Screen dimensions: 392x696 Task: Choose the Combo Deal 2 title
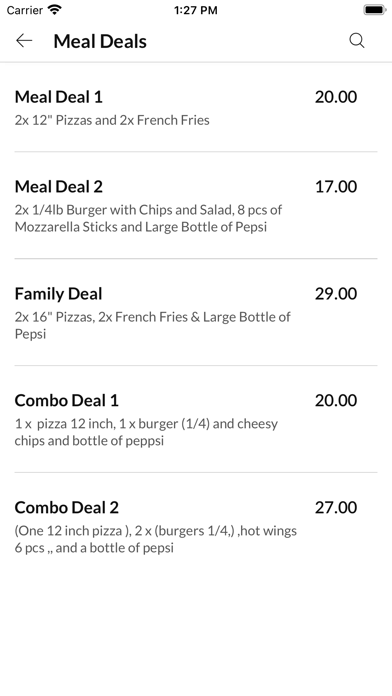[x=67, y=507]
